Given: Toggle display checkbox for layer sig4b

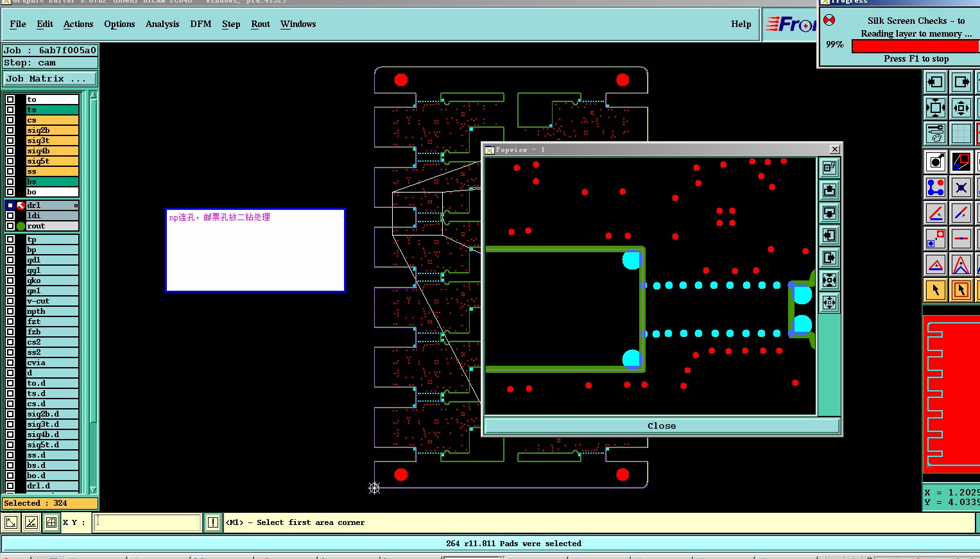Looking at the screenshot, I should click(10, 151).
